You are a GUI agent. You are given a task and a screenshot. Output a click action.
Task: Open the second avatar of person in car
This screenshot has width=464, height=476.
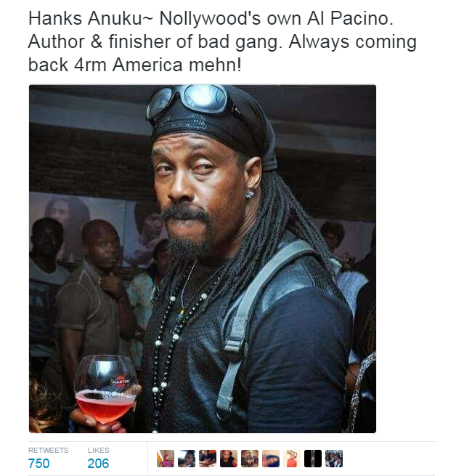tap(187, 459)
